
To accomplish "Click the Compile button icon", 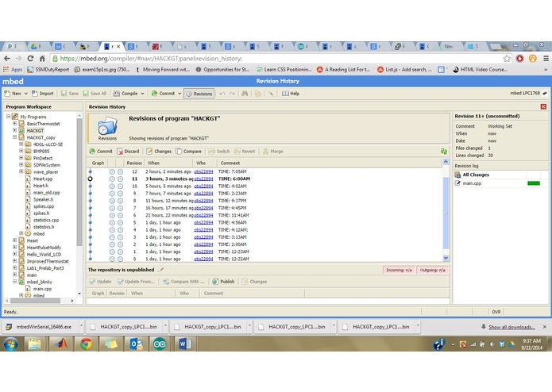I will [x=117, y=94].
